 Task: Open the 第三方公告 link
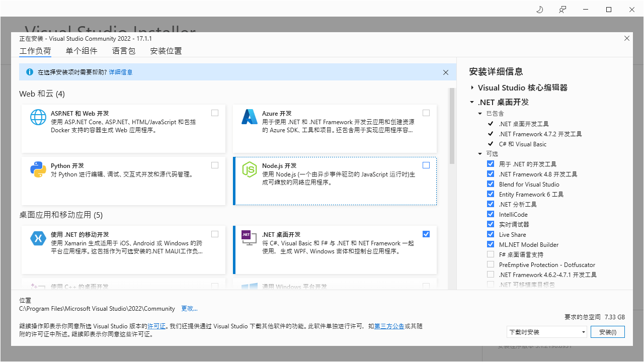(x=389, y=326)
